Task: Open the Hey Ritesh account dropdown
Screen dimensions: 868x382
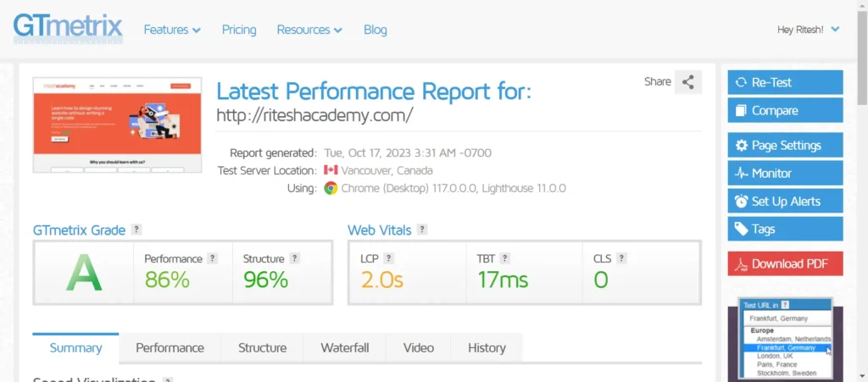Action: click(x=808, y=30)
